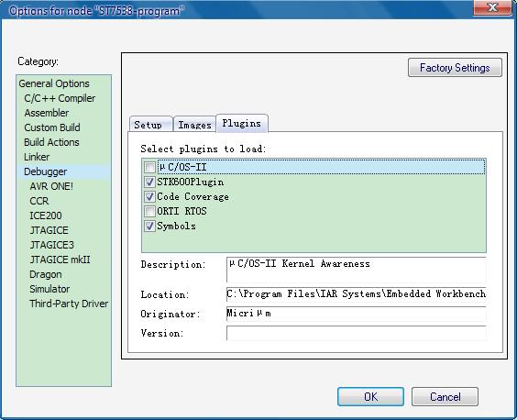Select the STK600Plugin list row text
The height and width of the screenshot is (420, 517).
(191, 182)
